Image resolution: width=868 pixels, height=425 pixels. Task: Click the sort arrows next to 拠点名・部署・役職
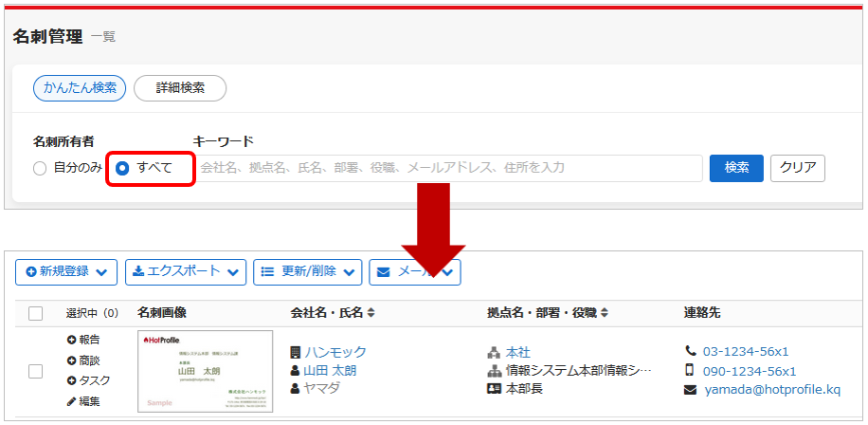pyautogui.click(x=603, y=312)
